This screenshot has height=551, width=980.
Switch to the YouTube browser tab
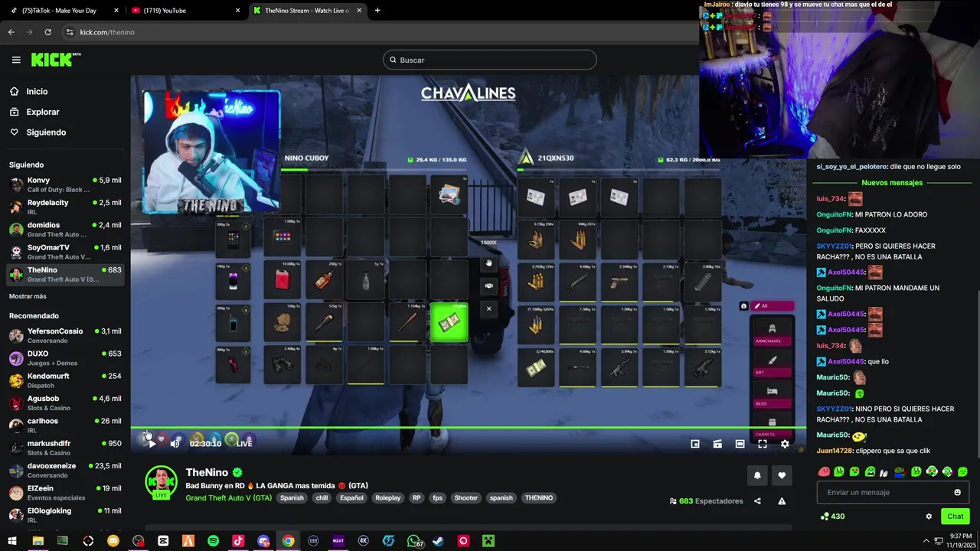point(184,11)
